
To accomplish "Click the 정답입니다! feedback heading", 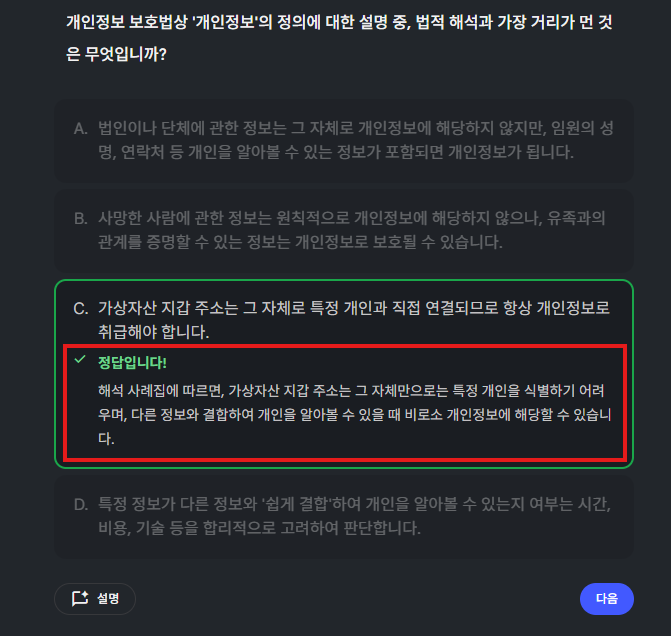I will point(132,363).
